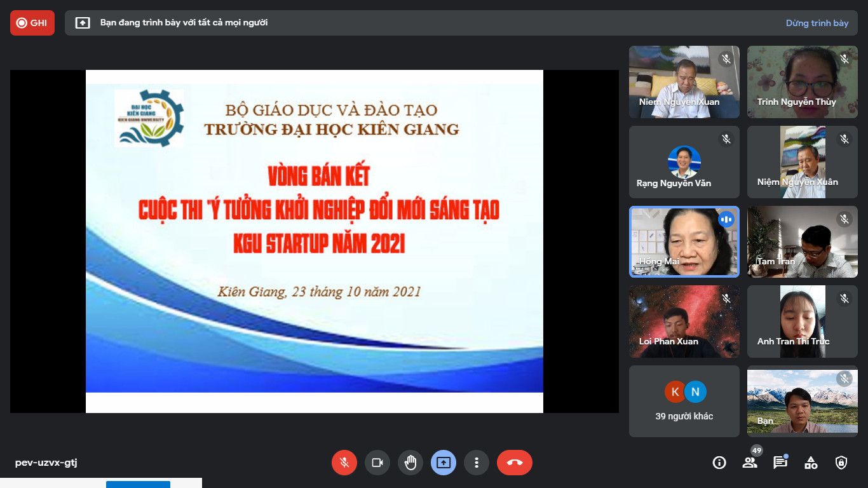Click the present screen button
Screen dimensions: 868x488
444,463
